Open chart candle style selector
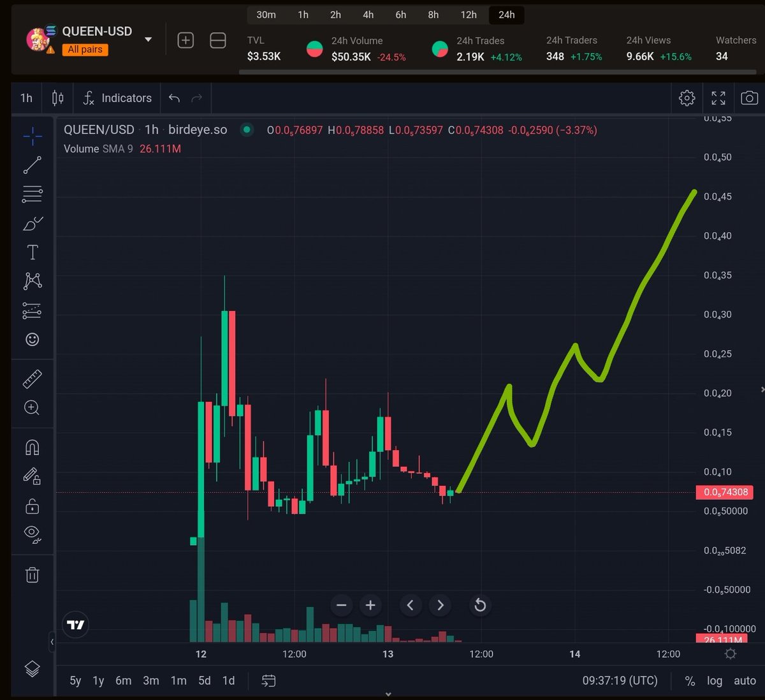 point(58,98)
